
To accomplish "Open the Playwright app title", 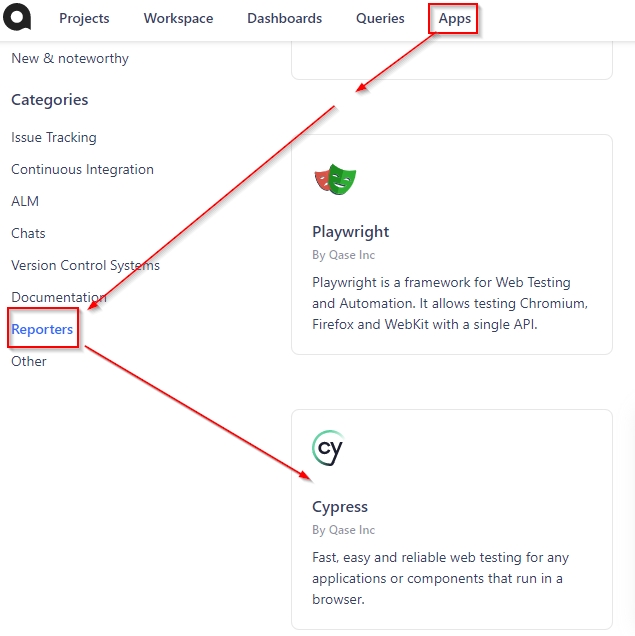I will coord(350,231).
